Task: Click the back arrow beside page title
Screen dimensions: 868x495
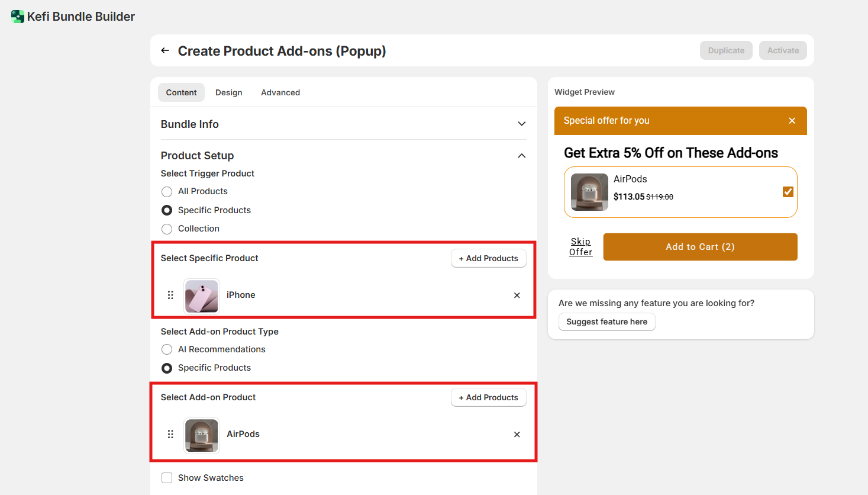Action: point(165,51)
